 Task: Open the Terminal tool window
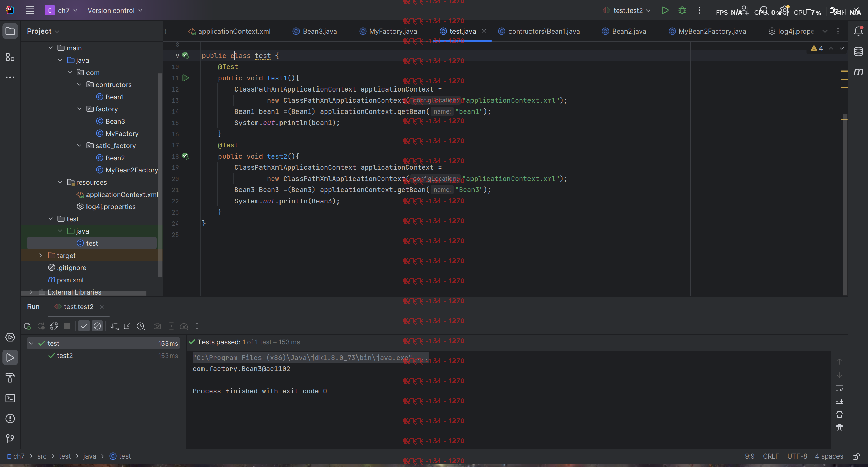(10, 398)
